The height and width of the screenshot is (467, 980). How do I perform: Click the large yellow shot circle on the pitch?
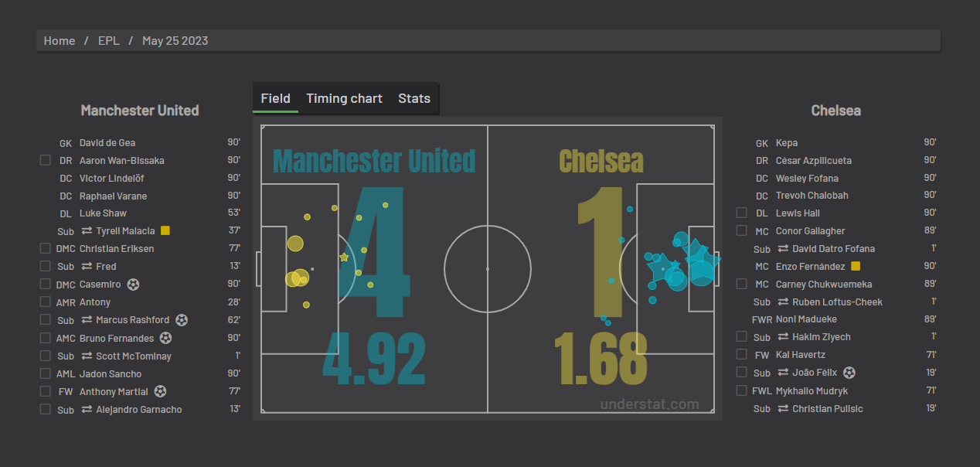(295, 244)
